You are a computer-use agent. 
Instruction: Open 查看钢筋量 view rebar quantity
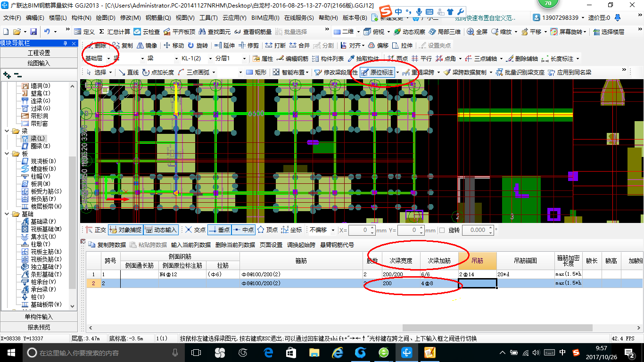[x=253, y=32]
